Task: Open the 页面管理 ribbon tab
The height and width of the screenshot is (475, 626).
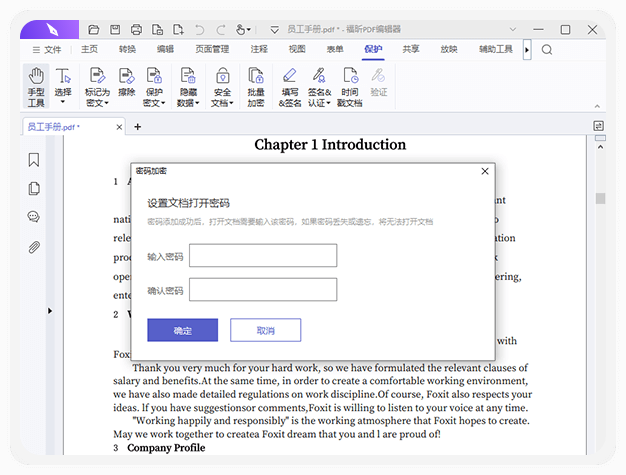Action: 212,49
